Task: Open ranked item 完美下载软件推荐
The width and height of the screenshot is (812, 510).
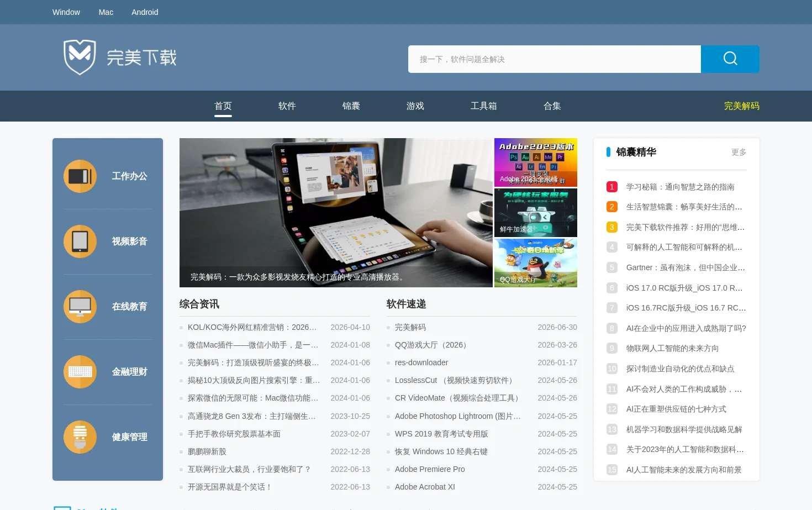Action: pos(686,227)
